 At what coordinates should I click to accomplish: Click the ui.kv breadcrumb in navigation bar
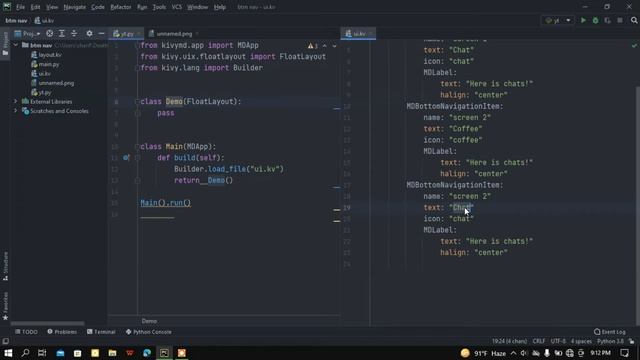(44, 20)
